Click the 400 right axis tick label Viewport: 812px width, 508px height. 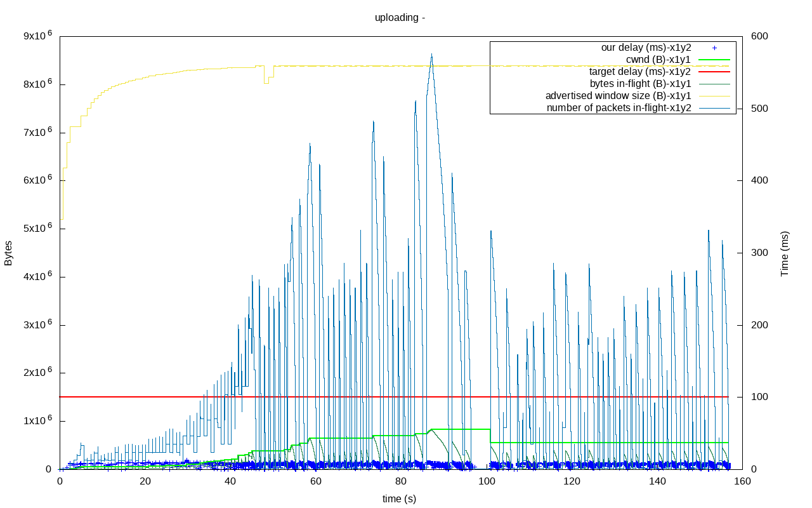760,180
